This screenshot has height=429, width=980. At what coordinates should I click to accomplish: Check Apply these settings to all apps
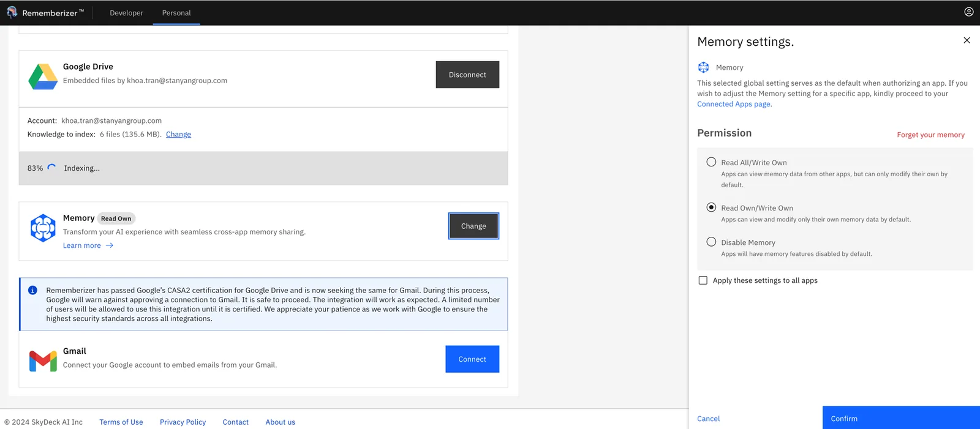[703, 280]
